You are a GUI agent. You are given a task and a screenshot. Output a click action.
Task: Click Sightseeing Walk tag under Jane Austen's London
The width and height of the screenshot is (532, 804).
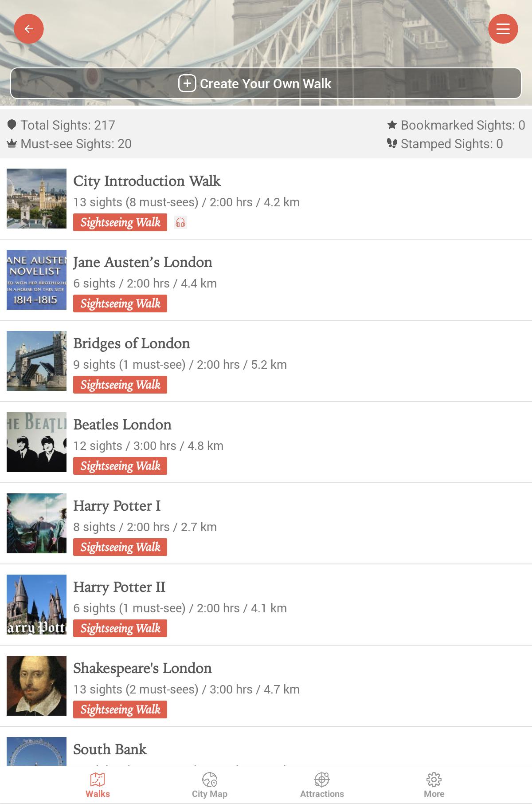coord(120,303)
